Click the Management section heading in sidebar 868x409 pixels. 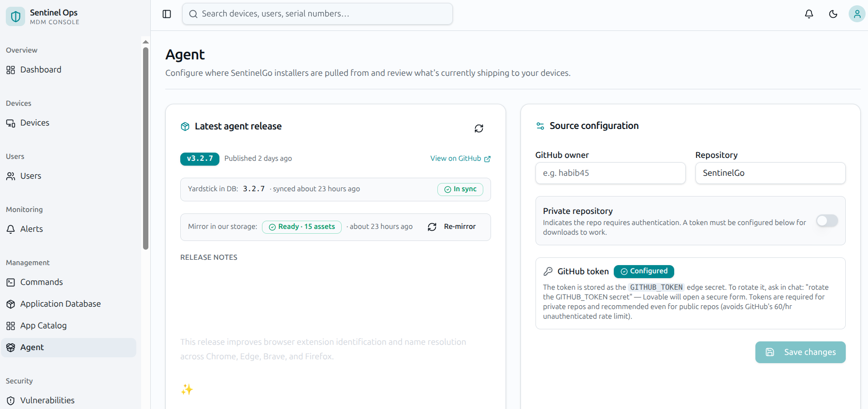(x=28, y=263)
